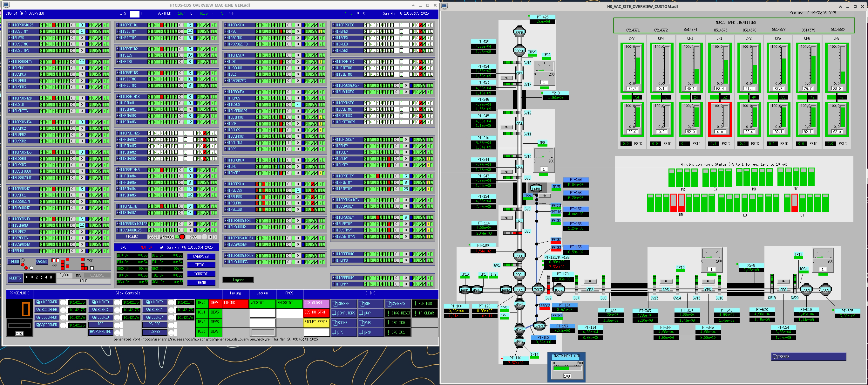The height and width of the screenshot is (385, 868).
Task: Click the INSTRUMENT AIR pressure bar
Action: pos(567,368)
